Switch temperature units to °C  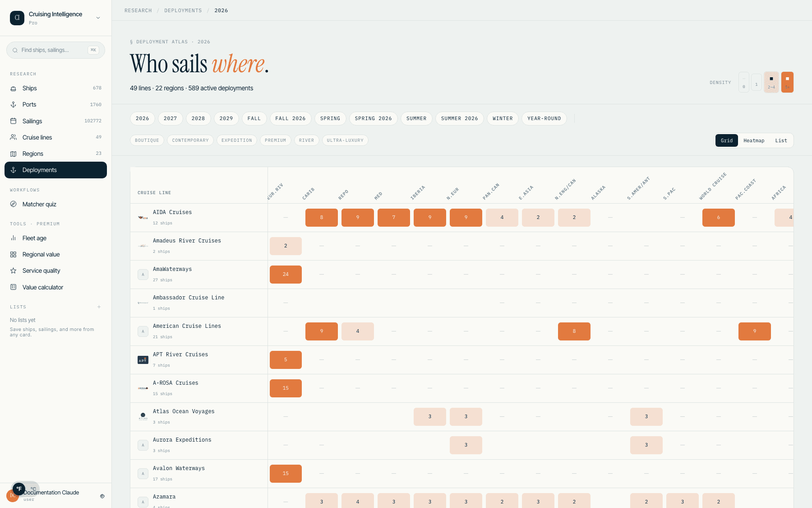pos(33,489)
